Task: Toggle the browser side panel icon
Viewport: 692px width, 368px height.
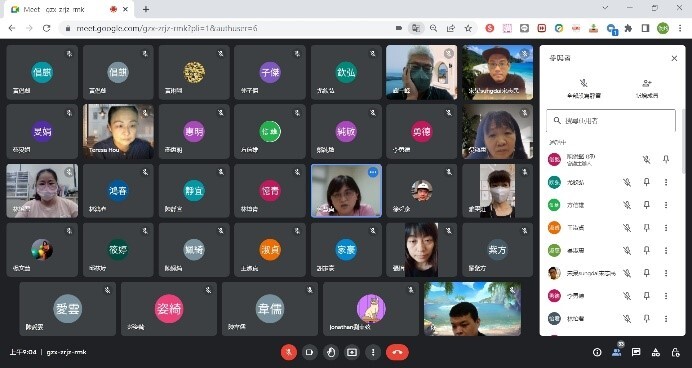Action: (645, 28)
